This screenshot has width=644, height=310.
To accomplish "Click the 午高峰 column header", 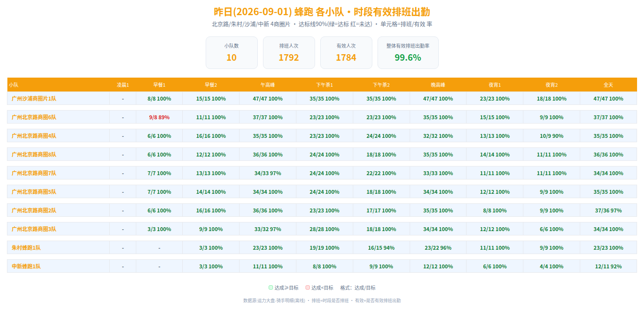I will click(267, 85).
